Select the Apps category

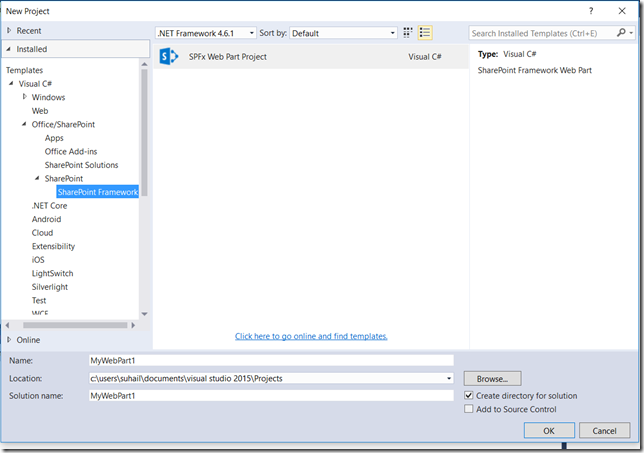54,138
